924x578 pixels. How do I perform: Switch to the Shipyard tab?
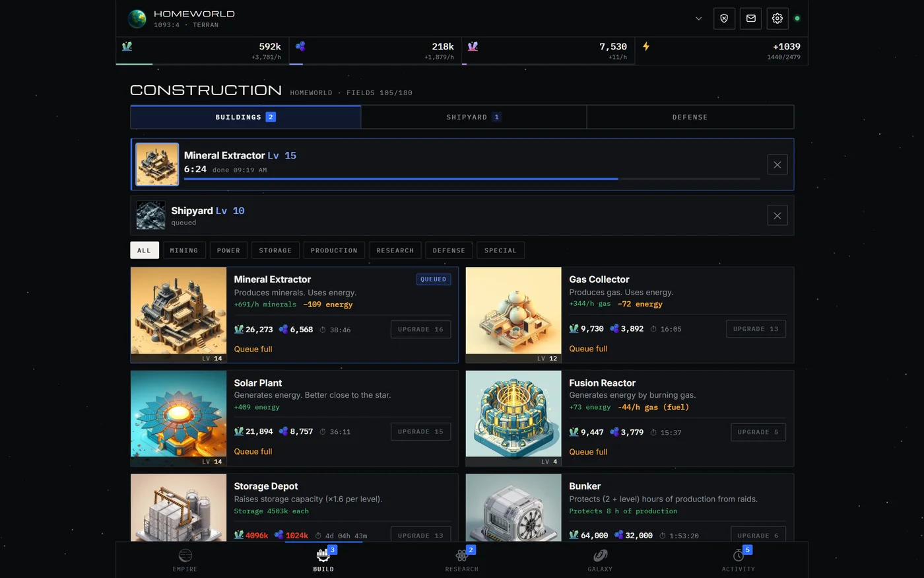[x=474, y=117]
